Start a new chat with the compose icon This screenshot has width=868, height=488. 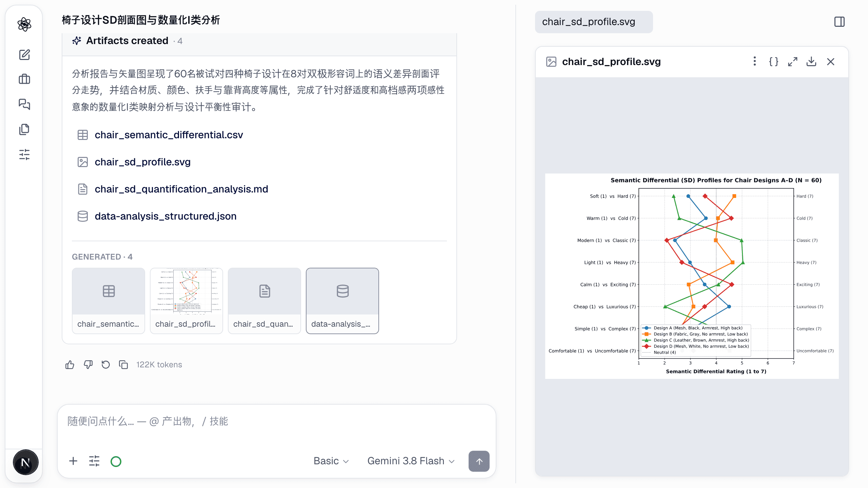(24, 55)
